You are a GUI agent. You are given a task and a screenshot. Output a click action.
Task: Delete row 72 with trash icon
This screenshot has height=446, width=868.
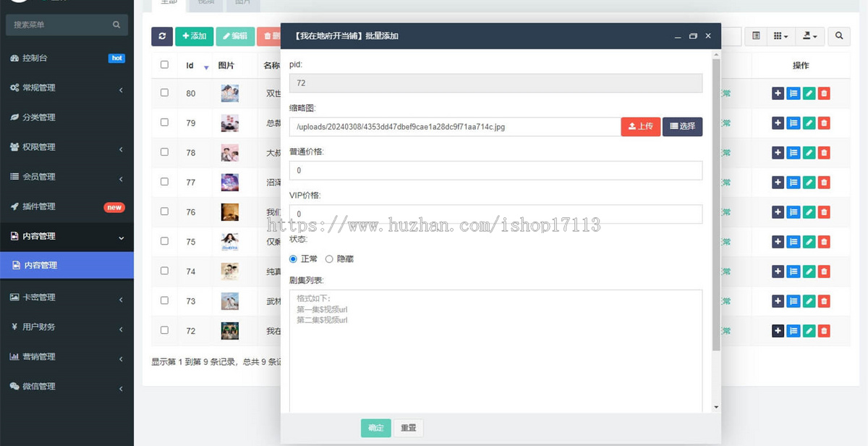824,331
